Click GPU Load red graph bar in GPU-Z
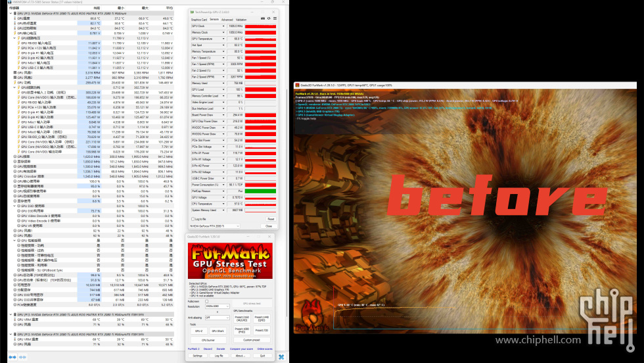Image resolution: width=644 pixels, height=363 pixels. (260, 89)
